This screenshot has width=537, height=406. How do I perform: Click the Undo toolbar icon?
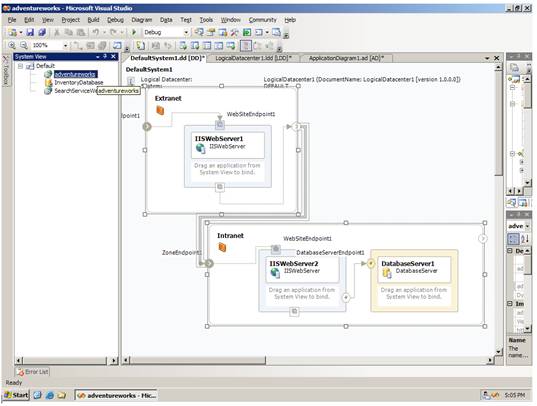tap(96, 33)
